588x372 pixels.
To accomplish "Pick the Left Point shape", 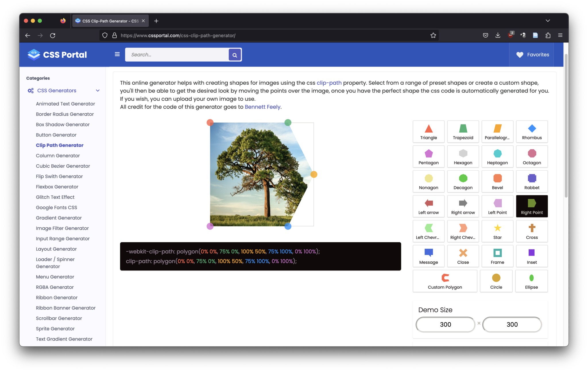I will pos(497,207).
